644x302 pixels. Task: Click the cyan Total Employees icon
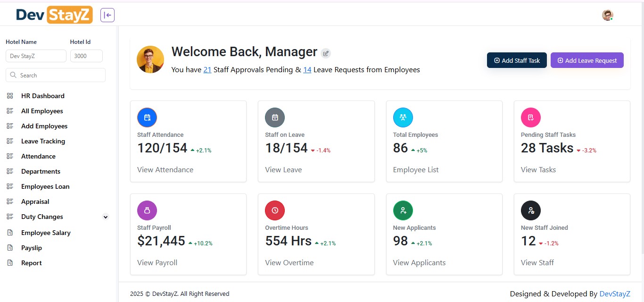click(403, 117)
